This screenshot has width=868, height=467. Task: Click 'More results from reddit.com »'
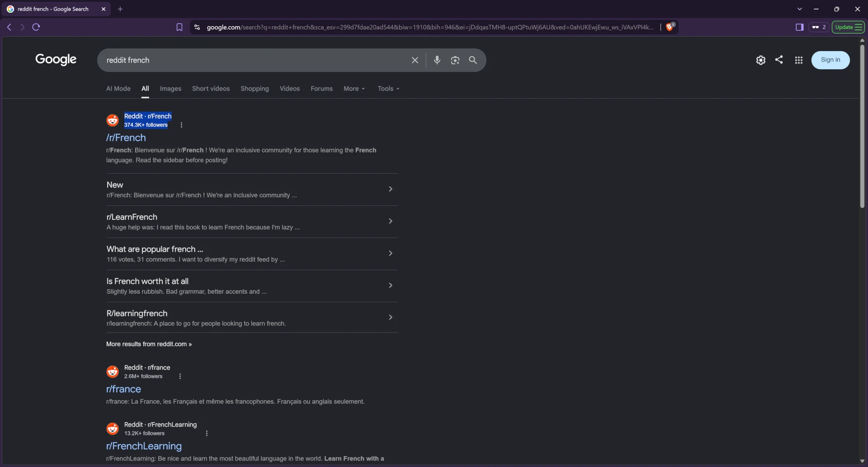pos(149,344)
